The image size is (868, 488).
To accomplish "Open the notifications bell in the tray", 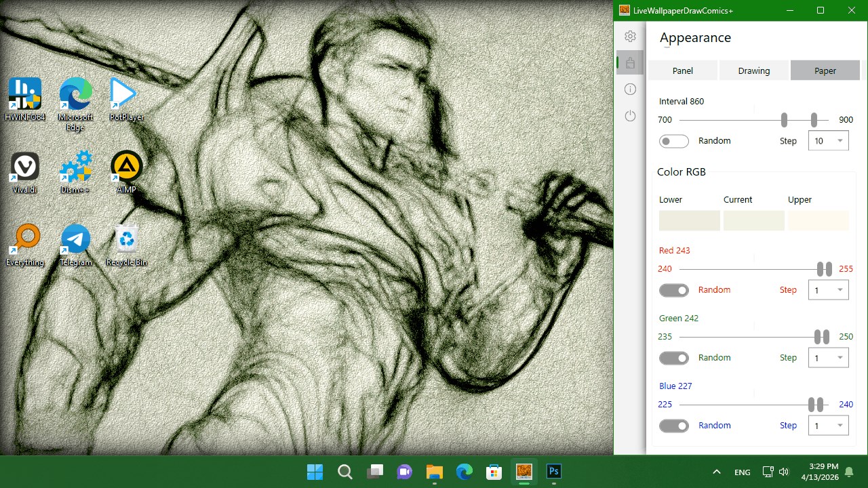I will pos(849,472).
